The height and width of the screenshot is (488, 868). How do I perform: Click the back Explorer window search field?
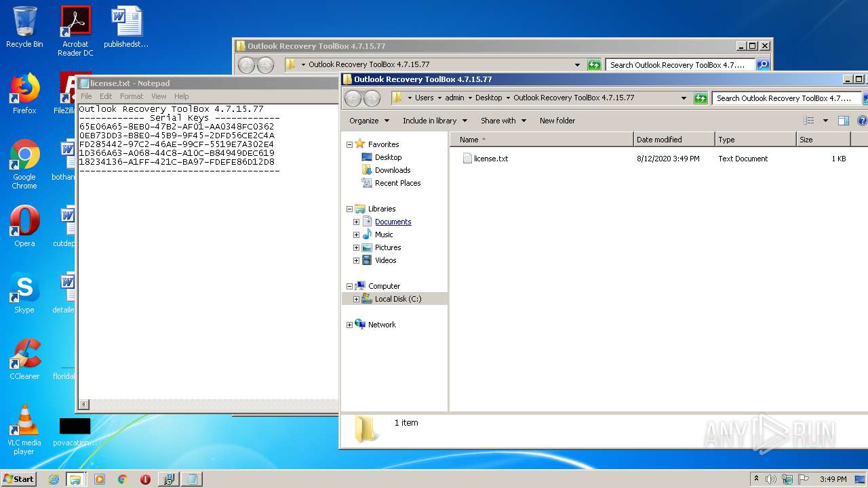pyautogui.click(x=680, y=65)
